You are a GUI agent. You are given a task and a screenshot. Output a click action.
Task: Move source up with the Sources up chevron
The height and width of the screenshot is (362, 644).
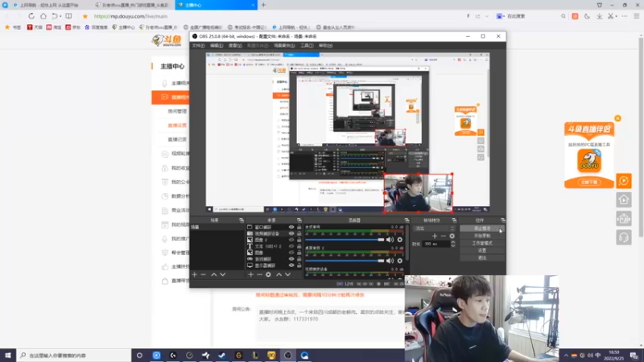pyautogui.click(x=279, y=274)
